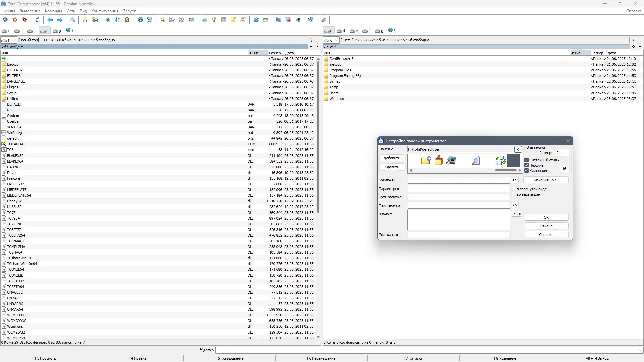Enable the 'во весь экран' checkbox
644x362 pixels.
click(x=514, y=194)
